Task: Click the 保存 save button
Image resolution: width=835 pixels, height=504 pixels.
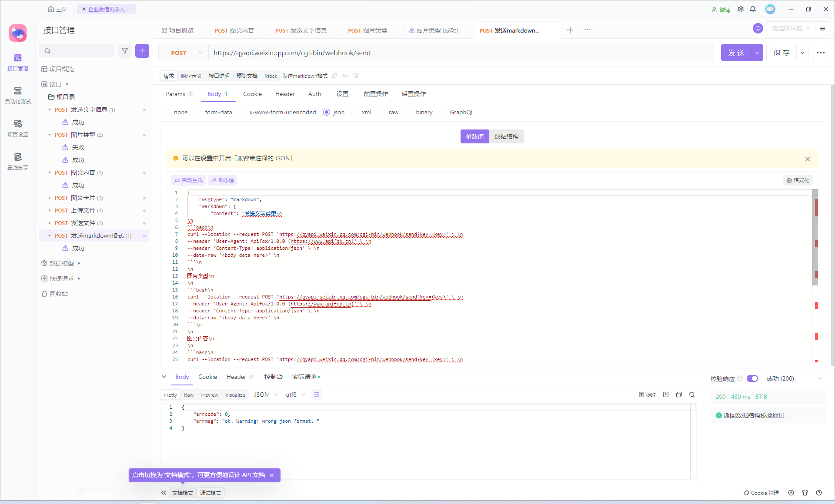Action: 782,53
